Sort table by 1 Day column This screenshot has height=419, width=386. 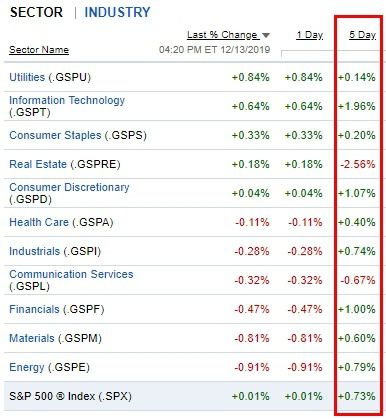[310, 35]
